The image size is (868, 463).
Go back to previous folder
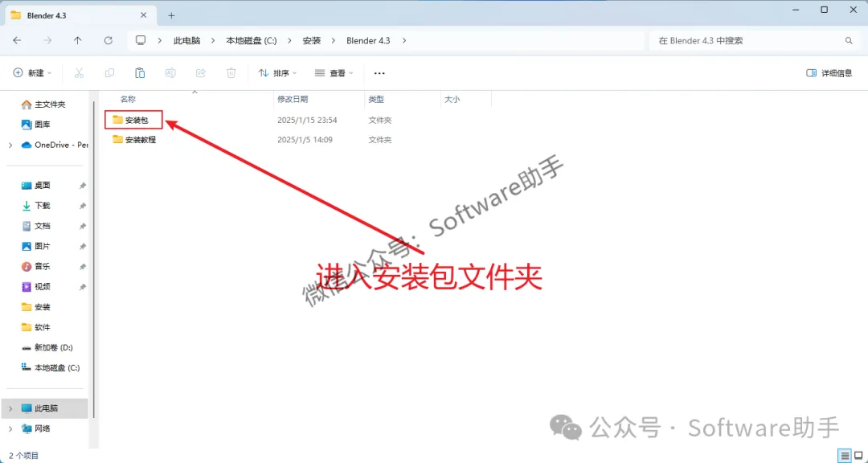point(17,40)
